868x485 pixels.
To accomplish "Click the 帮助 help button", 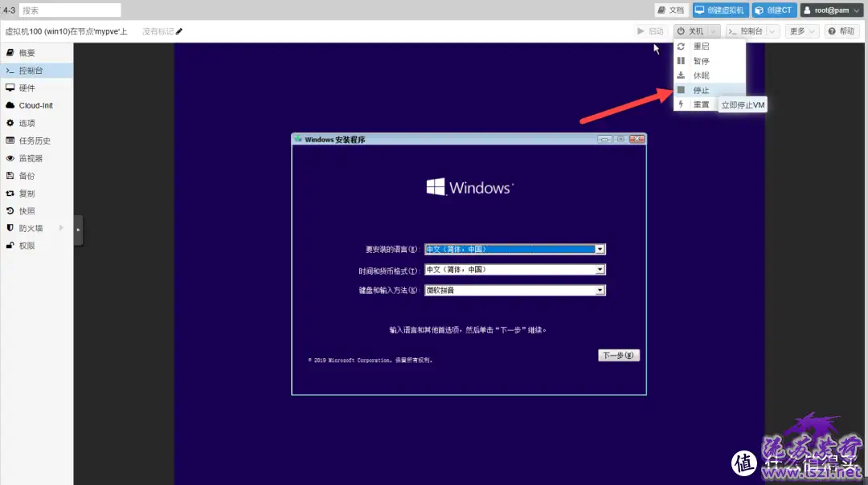I will pos(841,31).
